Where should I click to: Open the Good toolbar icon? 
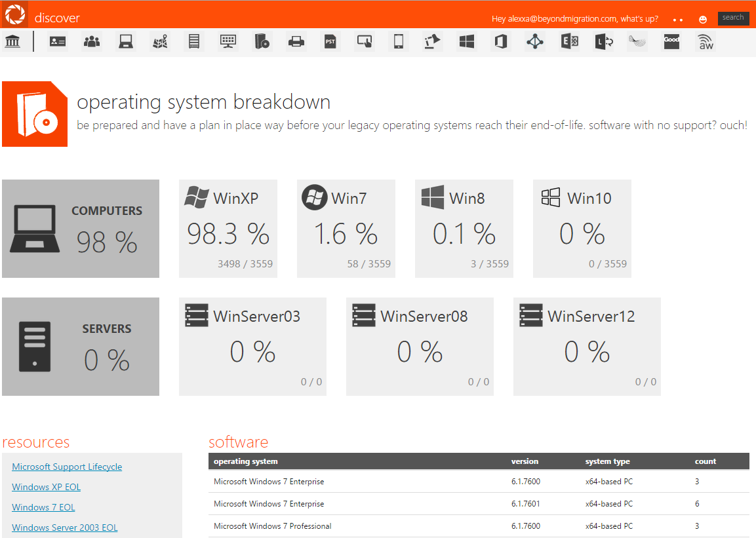671,41
